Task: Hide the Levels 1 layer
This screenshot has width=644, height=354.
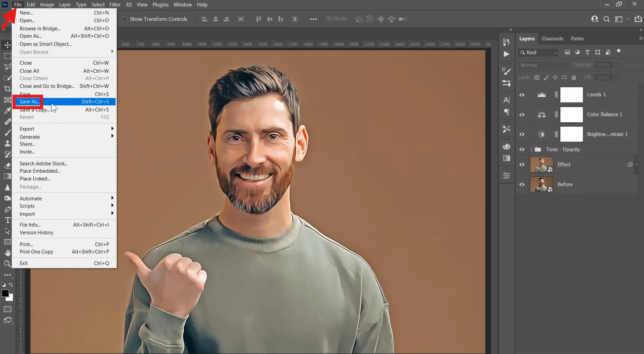Action: tap(522, 94)
